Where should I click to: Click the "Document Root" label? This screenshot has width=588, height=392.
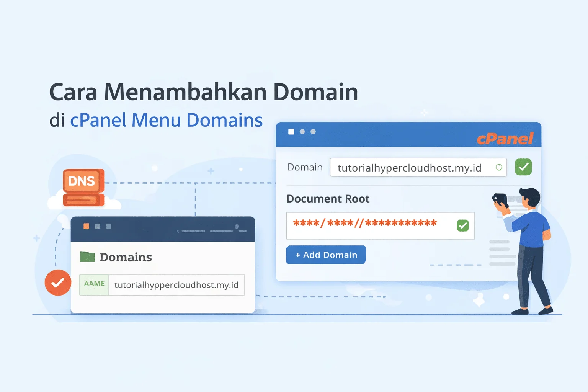tap(328, 199)
